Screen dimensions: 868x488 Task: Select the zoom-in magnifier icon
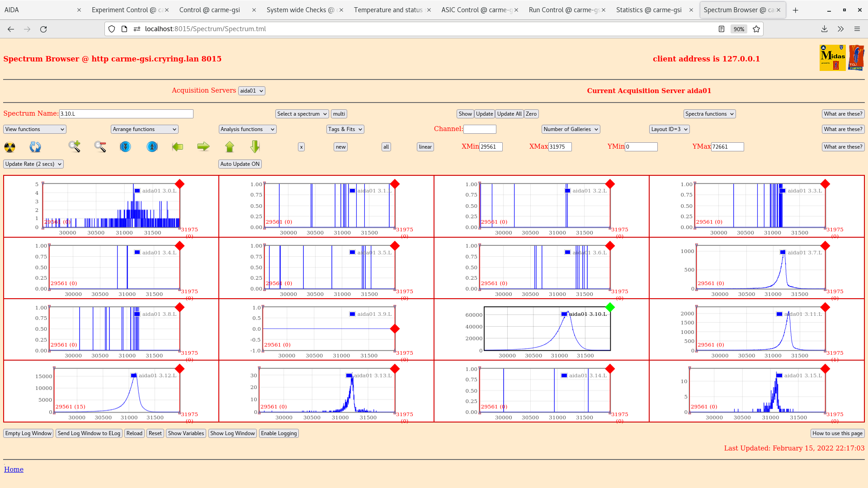pos(74,147)
